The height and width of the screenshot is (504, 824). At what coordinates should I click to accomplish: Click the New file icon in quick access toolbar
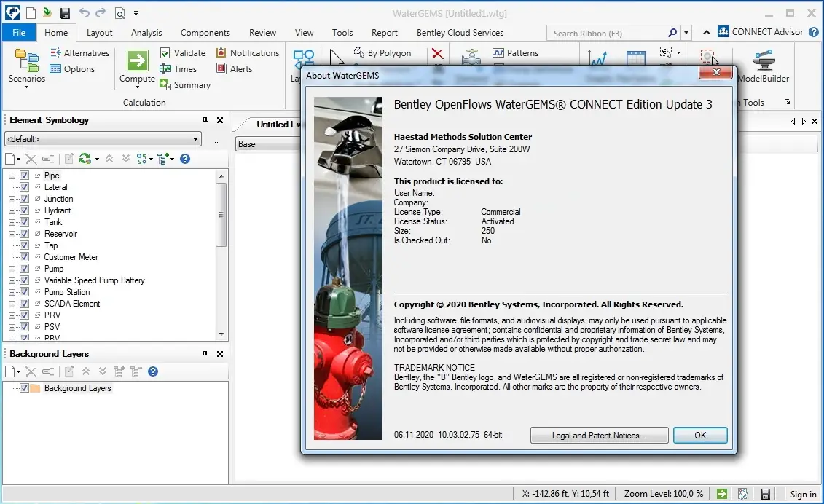tap(31, 12)
